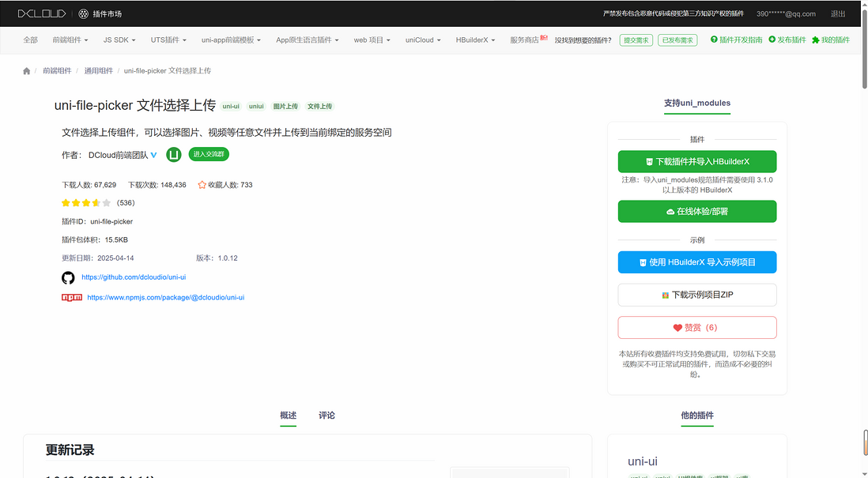Switch to the 评论 tab

point(326,416)
